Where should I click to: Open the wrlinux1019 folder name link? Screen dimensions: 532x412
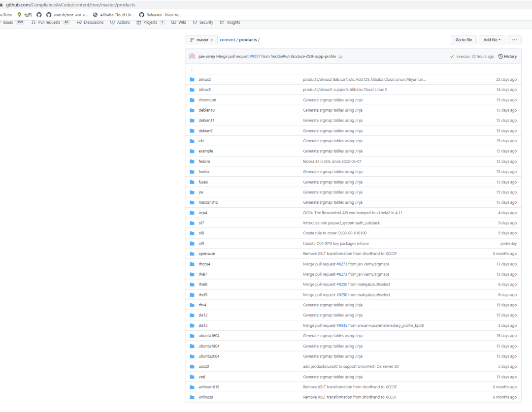[x=209, y=387]
